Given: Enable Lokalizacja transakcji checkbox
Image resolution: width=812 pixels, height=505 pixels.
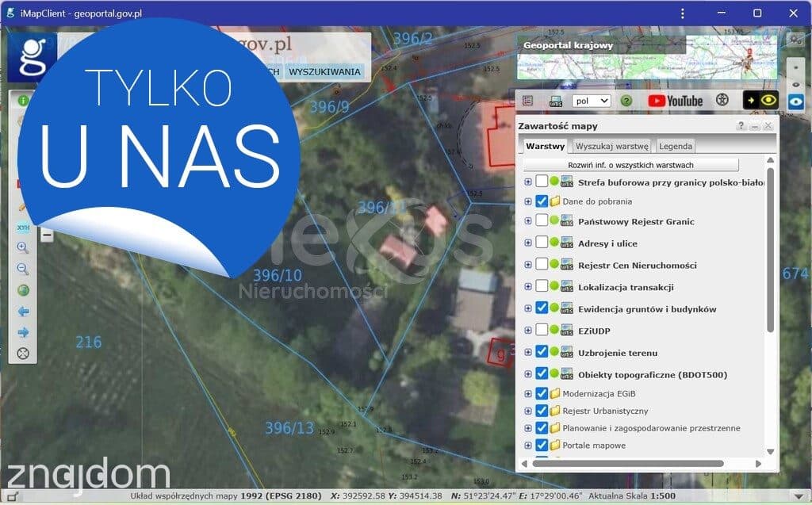Looking at the screenshot, I should [x=542, y=286].
